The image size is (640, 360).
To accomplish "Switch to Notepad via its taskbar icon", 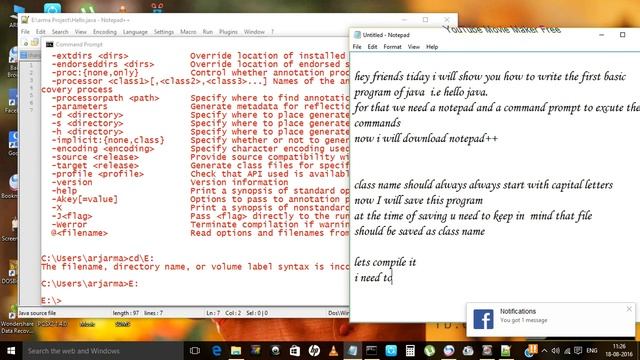I will pos(352,351).
